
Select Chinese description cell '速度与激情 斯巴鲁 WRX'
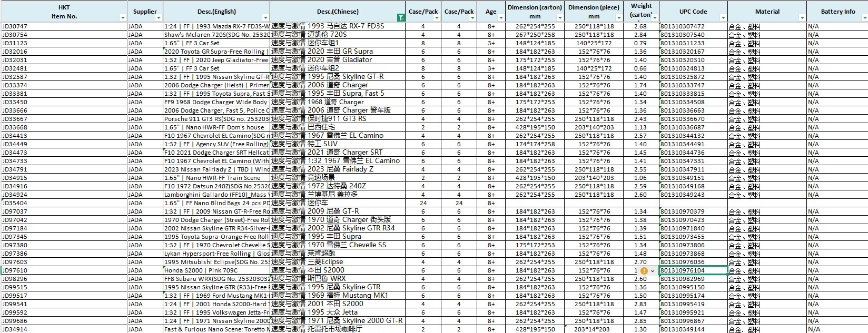coord(338,279)
